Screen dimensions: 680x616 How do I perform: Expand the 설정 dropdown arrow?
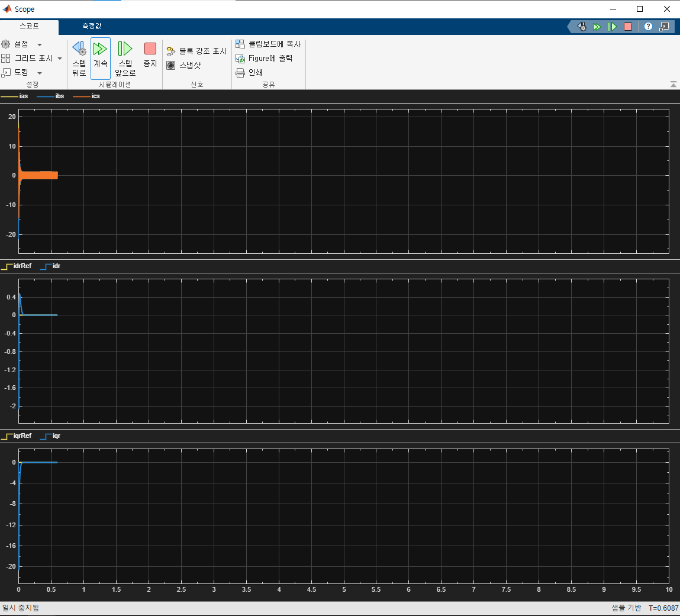click(40, 44)
